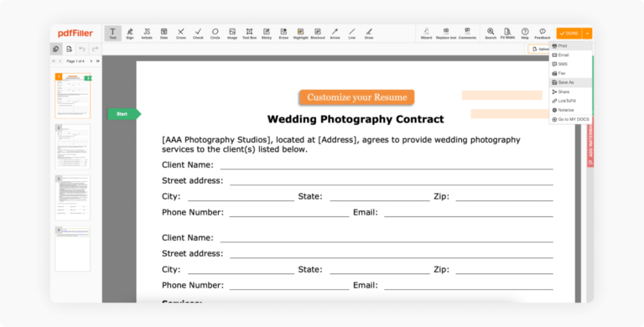The image size is (644, 327).
Task: Click the Customize your Resume button
Action: (x=357, y=97)
